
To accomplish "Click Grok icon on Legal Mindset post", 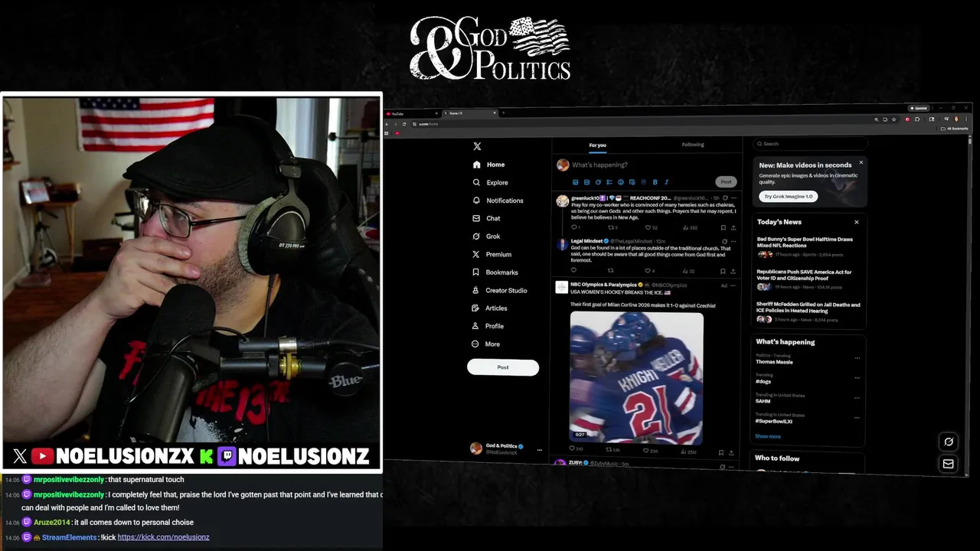I will (x=724, y=241).
